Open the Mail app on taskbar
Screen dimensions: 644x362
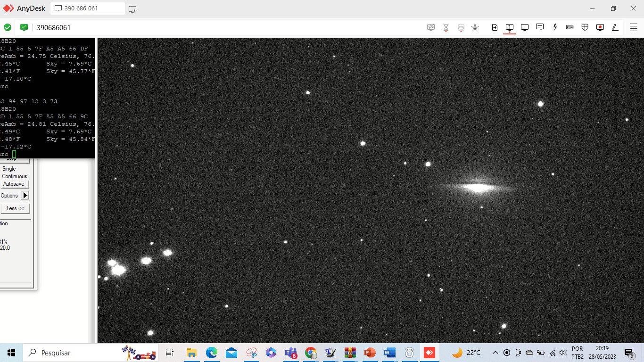(x=231, y=353)
